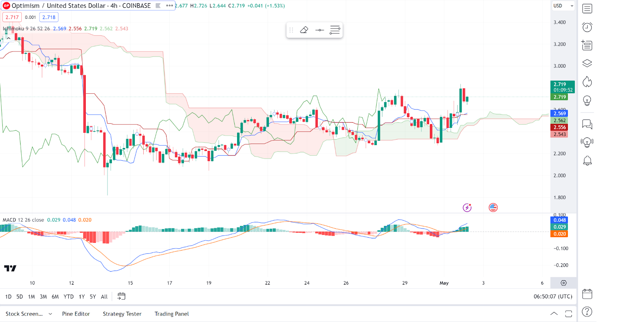644x322 pixels.
Task: Open the Stock Screener tab
Action: click(x=24, y=314)
